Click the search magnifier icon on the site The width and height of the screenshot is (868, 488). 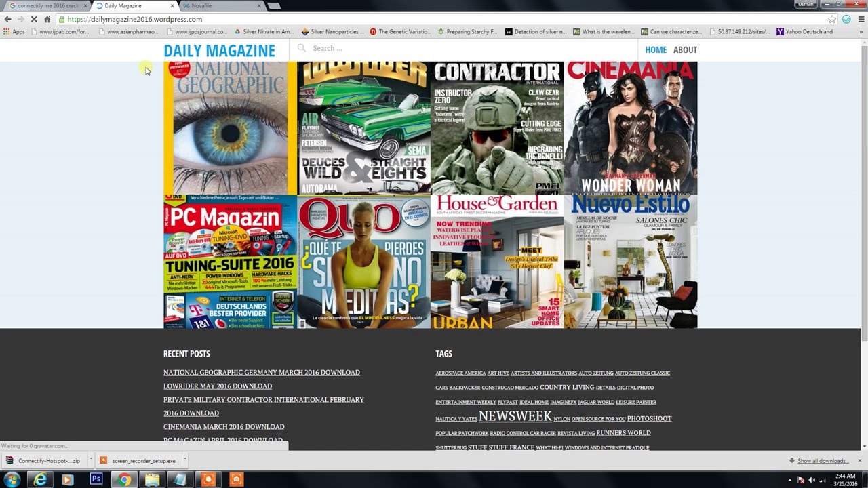(301, 48)
